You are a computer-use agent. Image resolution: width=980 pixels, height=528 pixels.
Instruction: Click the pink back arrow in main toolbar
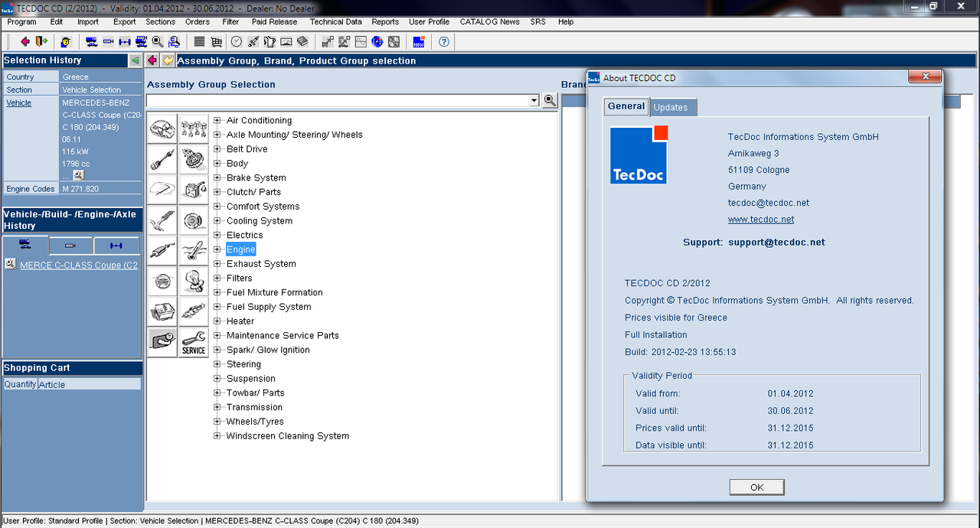pyautogui.click(x=25, y=41)
